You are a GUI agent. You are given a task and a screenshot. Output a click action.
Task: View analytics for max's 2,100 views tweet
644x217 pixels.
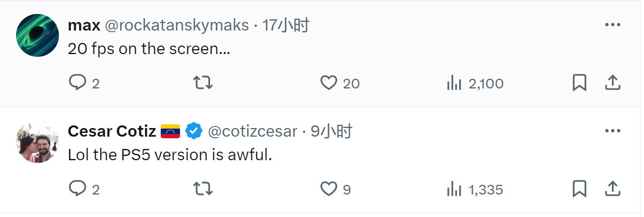tap(454, 83)
